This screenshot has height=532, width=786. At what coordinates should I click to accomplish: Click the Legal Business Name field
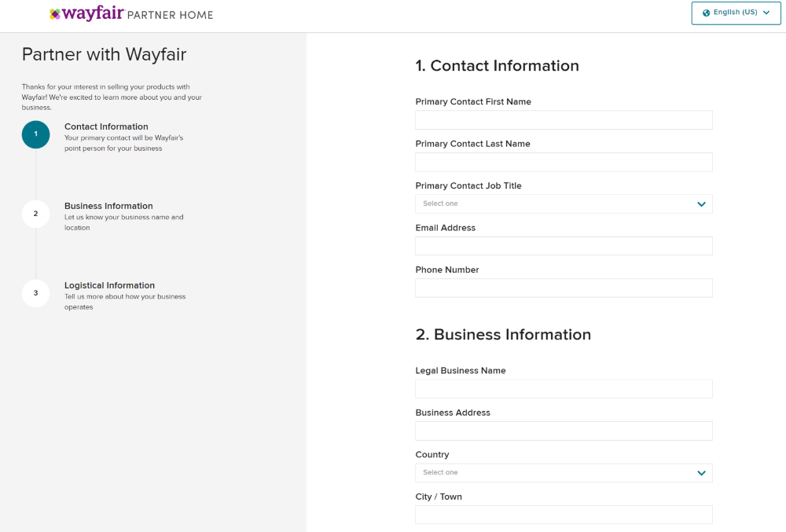[x=564, y=388]
